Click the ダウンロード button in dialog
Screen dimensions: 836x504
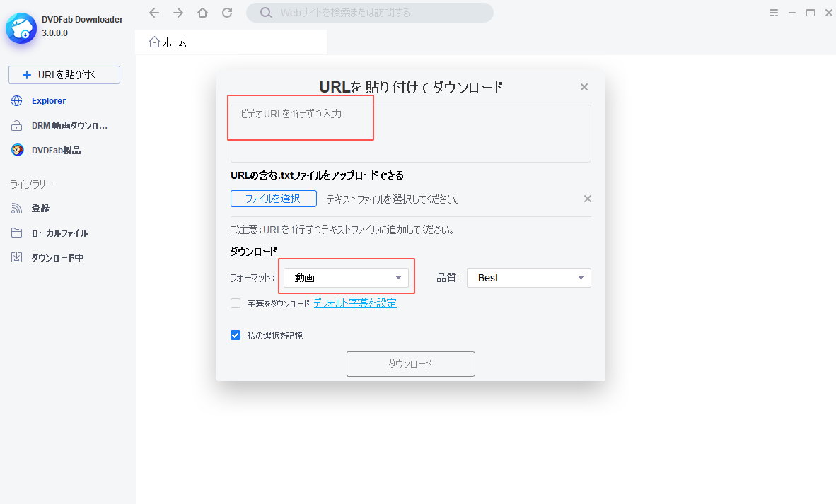pos(410,364)
